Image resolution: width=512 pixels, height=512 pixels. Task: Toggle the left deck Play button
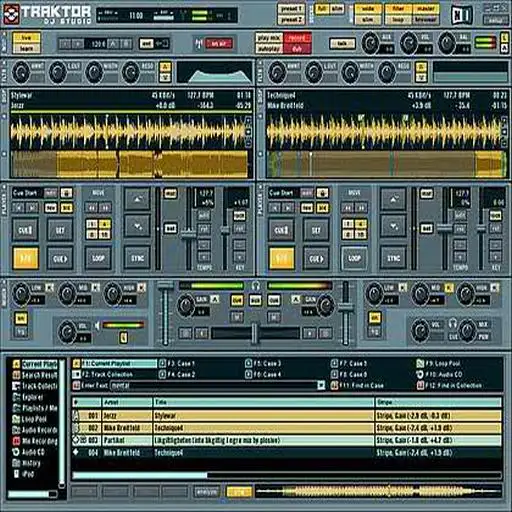click(25, 258)
